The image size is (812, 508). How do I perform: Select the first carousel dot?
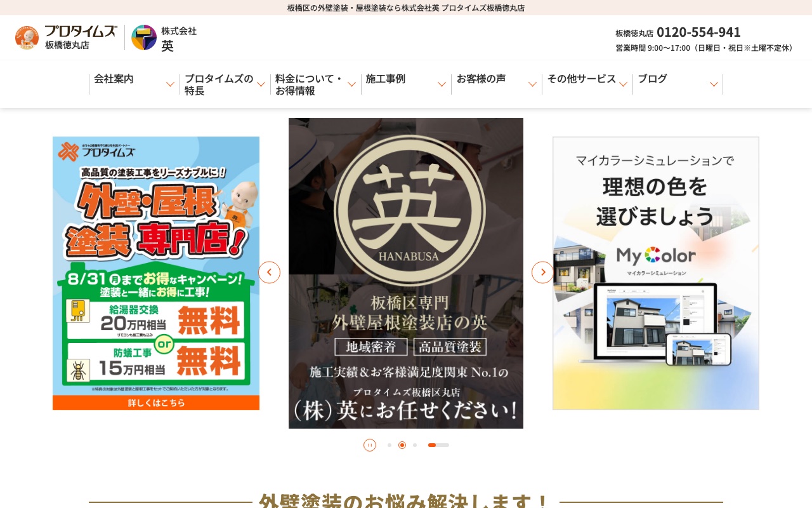pyautogui.click(x=390, y=445)
